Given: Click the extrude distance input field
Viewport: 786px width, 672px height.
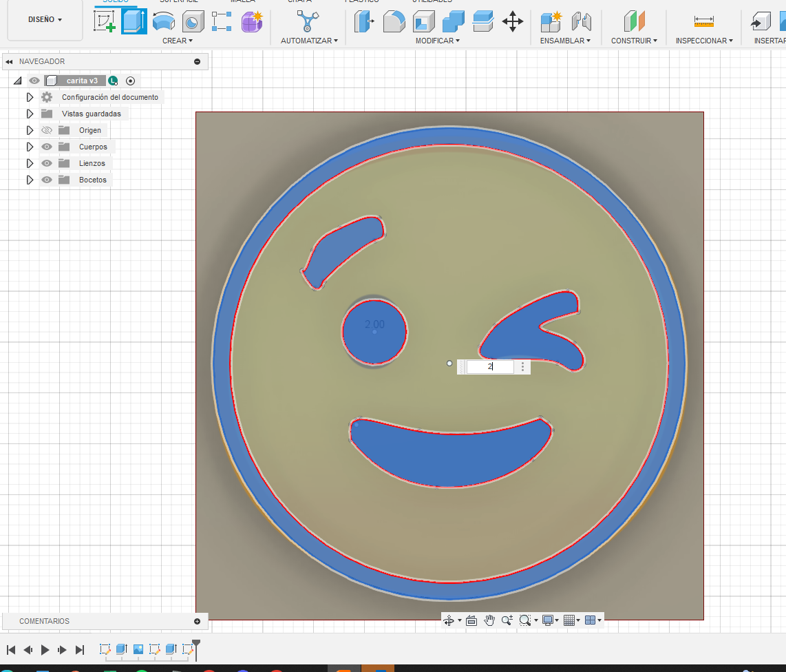Looking at the screenshot, I should point(490,367).
